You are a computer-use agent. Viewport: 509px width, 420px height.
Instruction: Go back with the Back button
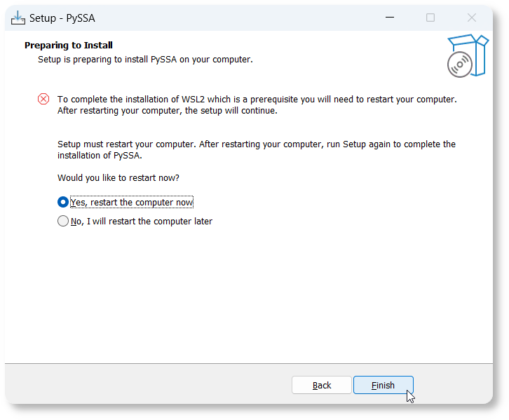322,385
